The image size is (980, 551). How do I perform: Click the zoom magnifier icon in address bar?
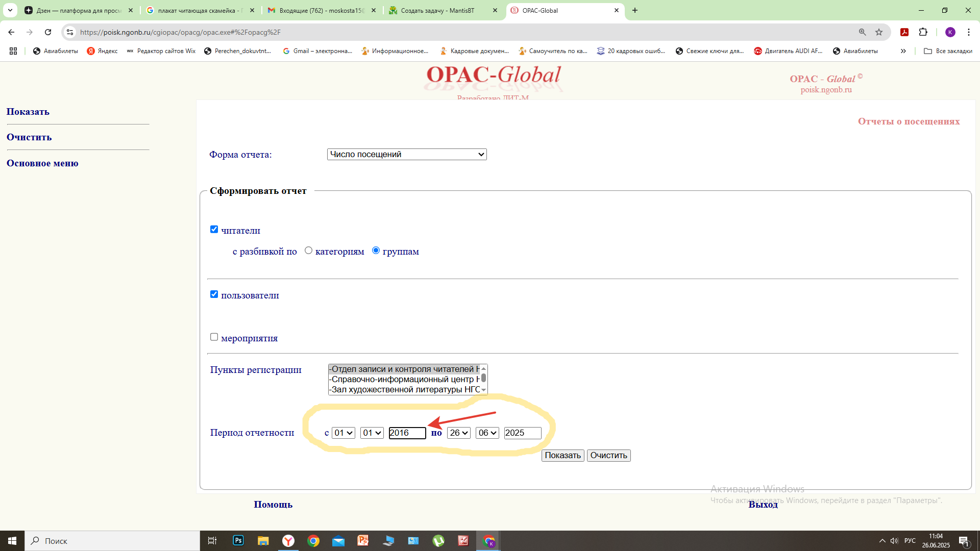pyautogui.click(x=862, y=32)
